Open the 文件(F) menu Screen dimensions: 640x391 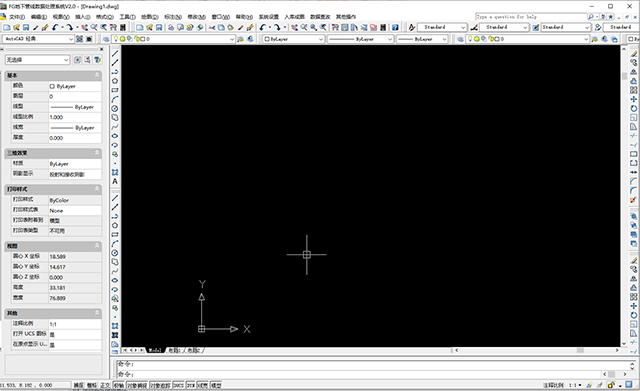[x=17, y=17]
